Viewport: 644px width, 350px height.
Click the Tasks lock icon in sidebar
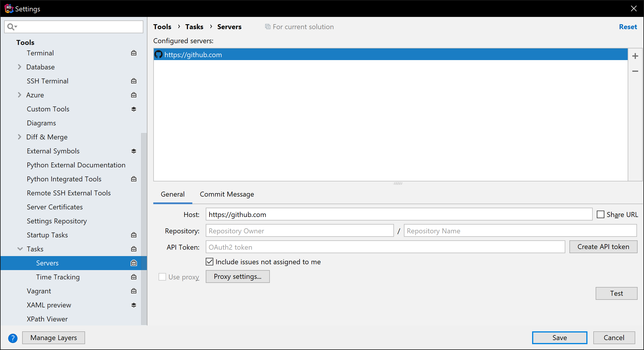coord(133,249)
